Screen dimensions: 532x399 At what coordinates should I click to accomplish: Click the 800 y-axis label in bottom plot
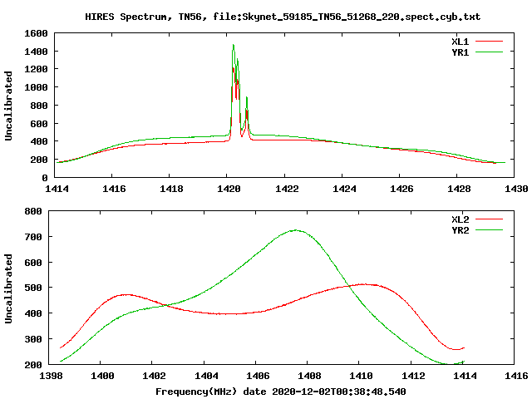click(x=33, y=211)
